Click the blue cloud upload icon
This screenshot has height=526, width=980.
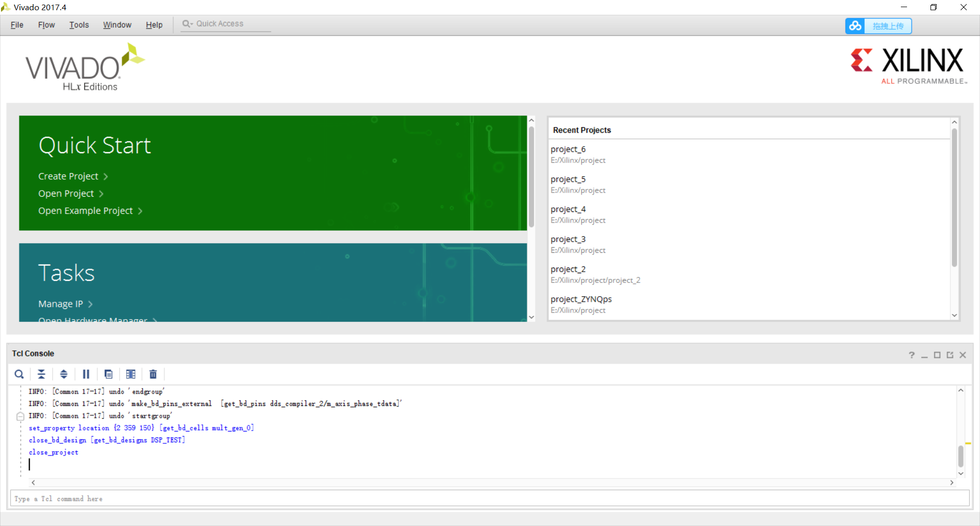pos(855,26)
